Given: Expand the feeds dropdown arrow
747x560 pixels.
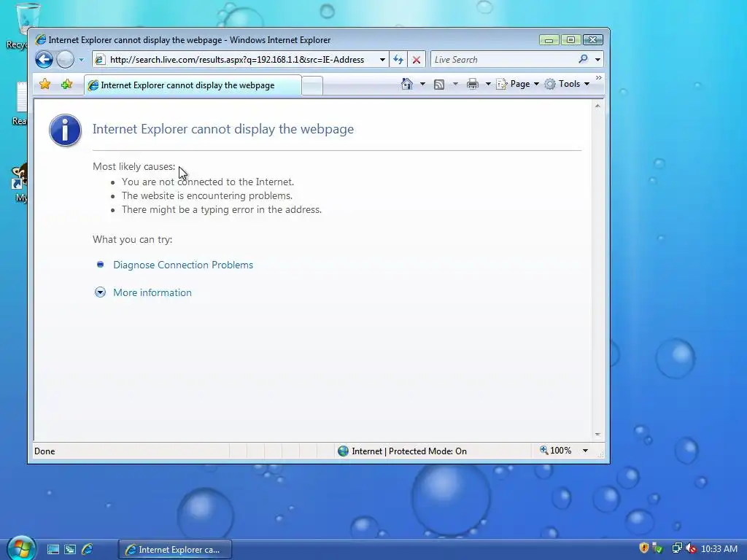Looking at the screenshot, I should tap(455, 84).
